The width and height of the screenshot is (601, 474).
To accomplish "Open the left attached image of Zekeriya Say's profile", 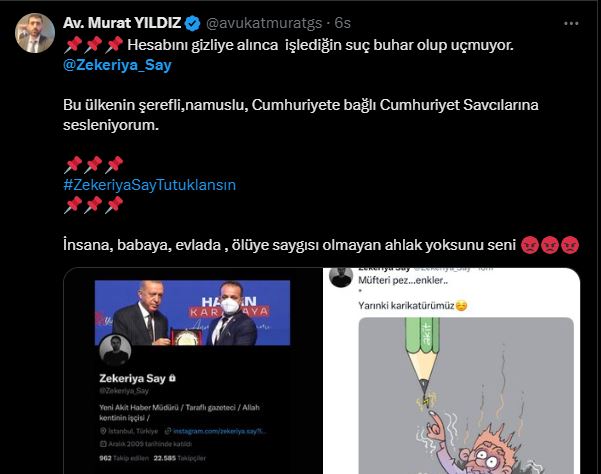I will pos(193,371).
